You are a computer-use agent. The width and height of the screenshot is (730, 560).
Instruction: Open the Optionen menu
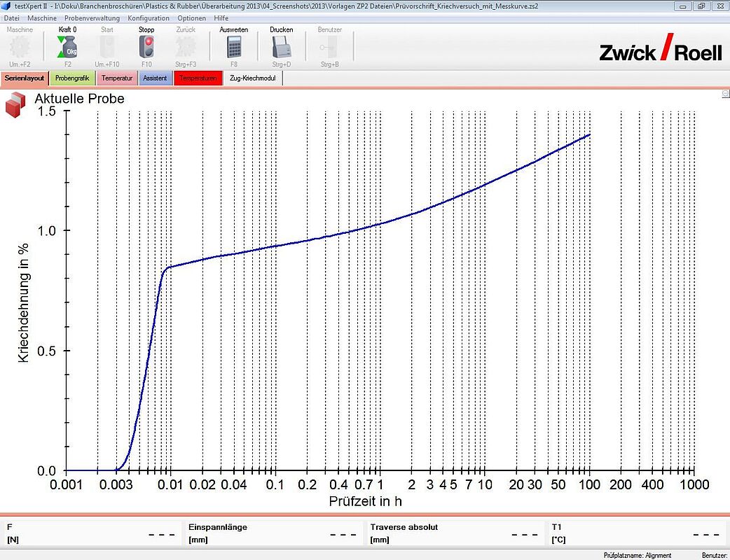[191, 18]
